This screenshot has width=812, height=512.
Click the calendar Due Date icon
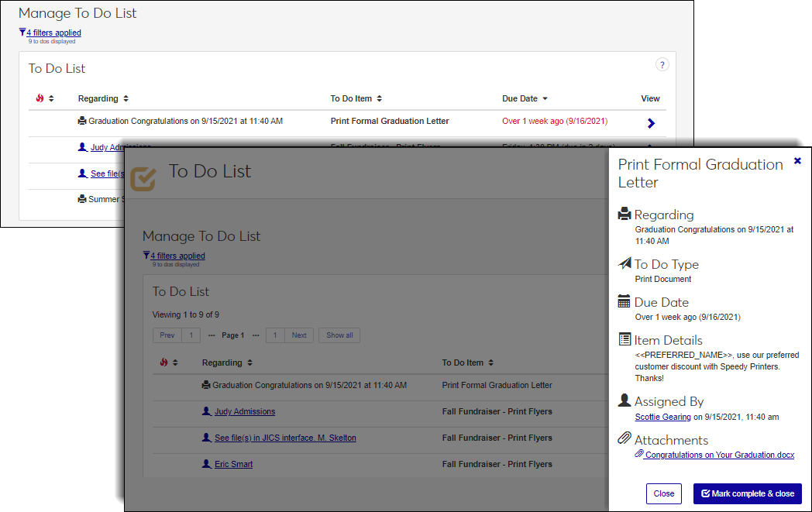624,301
